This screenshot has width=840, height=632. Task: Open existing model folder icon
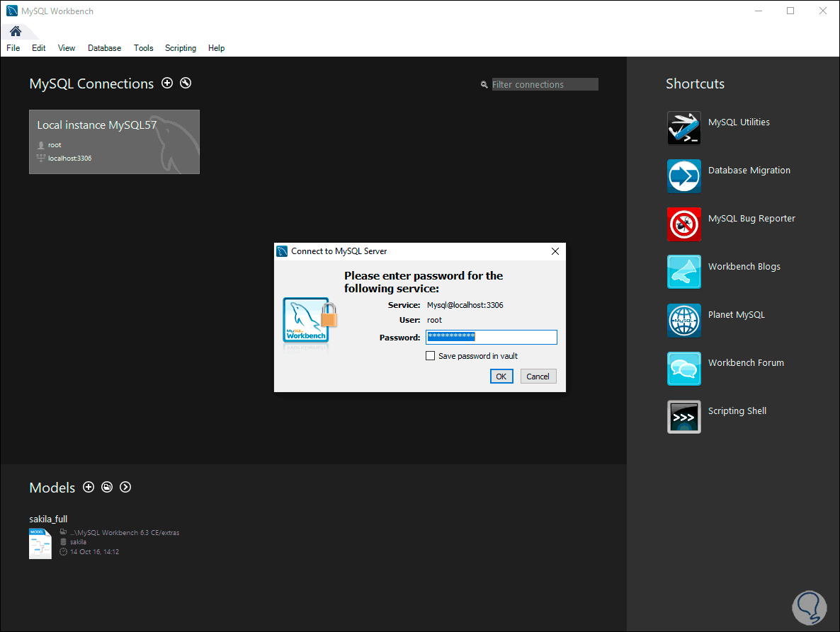(x=107, y=487)
